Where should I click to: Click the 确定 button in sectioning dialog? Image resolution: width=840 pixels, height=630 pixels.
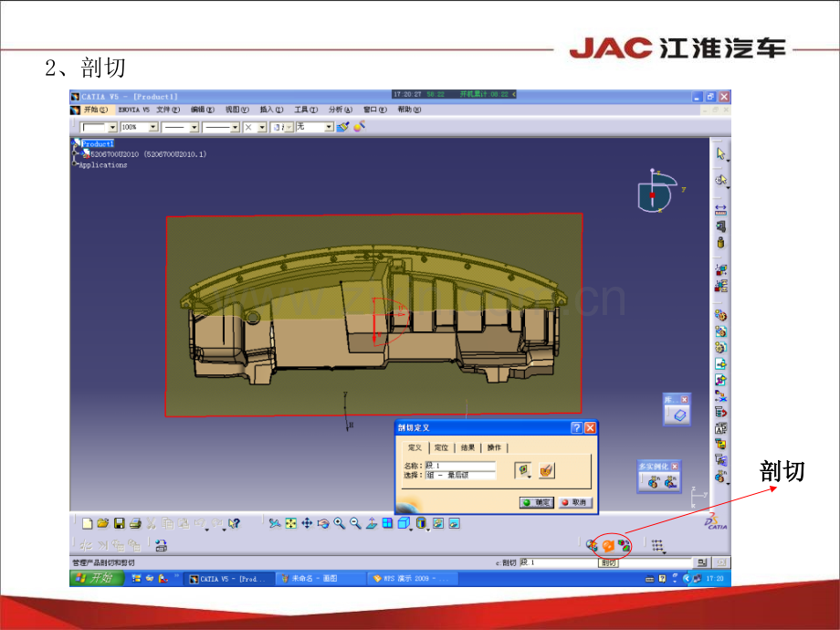pyautogui.click(x=537, y=502)
